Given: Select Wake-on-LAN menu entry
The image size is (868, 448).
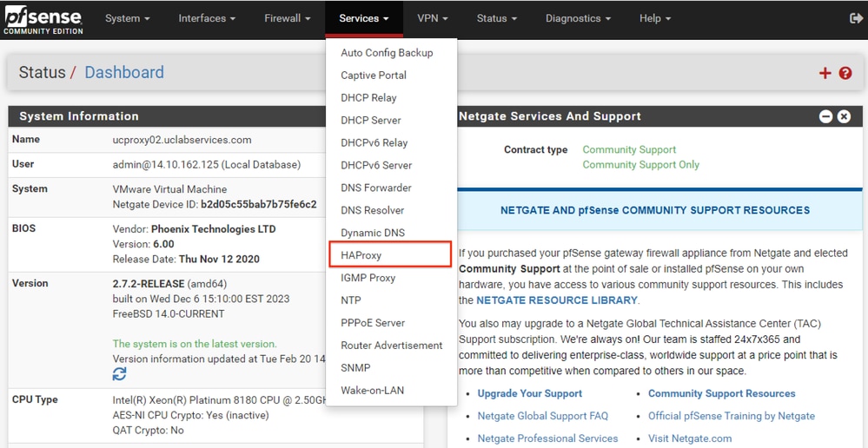Looking at the screenshot, I should click(x=391, y=391).
